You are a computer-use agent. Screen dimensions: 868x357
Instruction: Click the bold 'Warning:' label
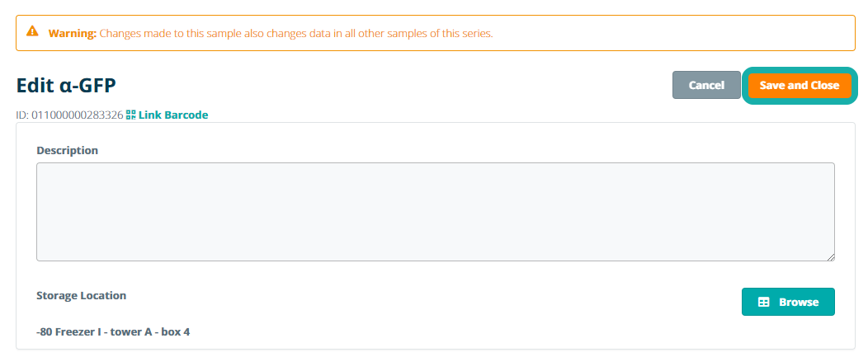tap(73, 34)
